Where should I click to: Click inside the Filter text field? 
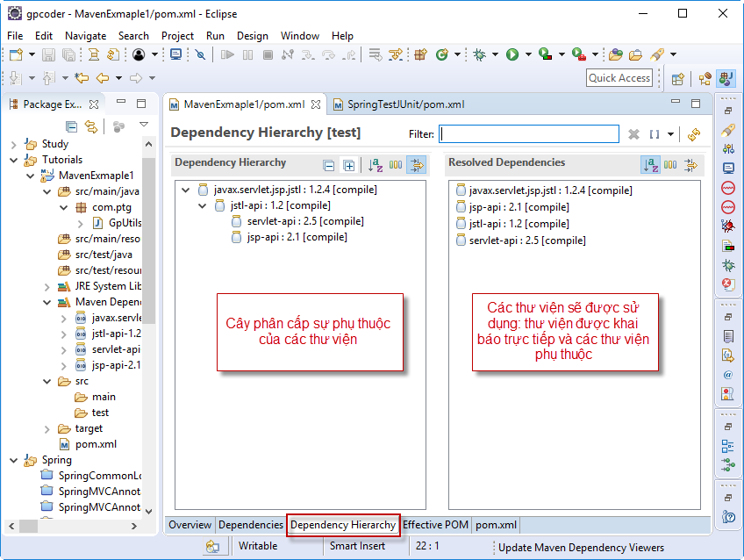[x=528, y=134]
